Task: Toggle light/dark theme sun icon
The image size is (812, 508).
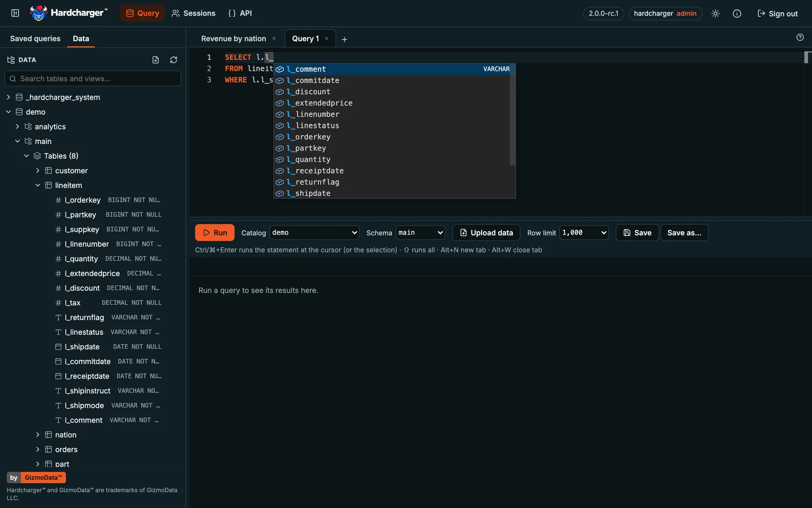Action: (x=715, y=14)
